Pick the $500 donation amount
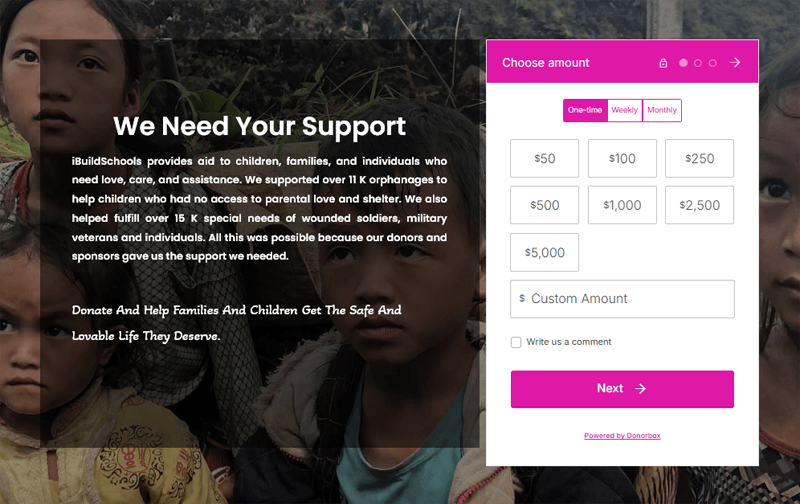 click(544, 205)
